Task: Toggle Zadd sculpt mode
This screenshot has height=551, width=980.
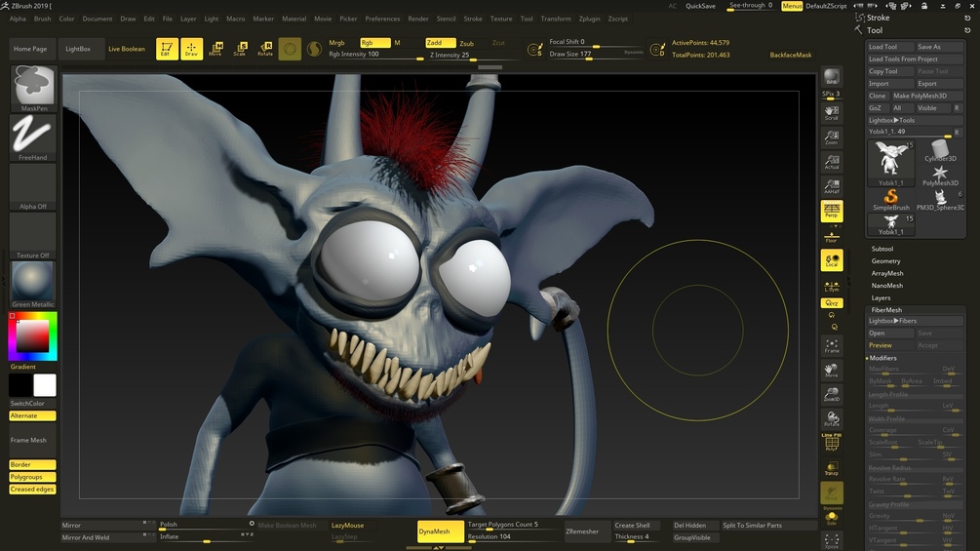Action: coord(440,43)
